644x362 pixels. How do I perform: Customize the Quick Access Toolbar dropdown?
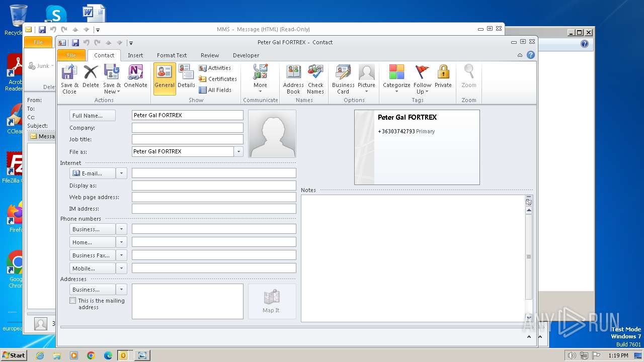130,43
